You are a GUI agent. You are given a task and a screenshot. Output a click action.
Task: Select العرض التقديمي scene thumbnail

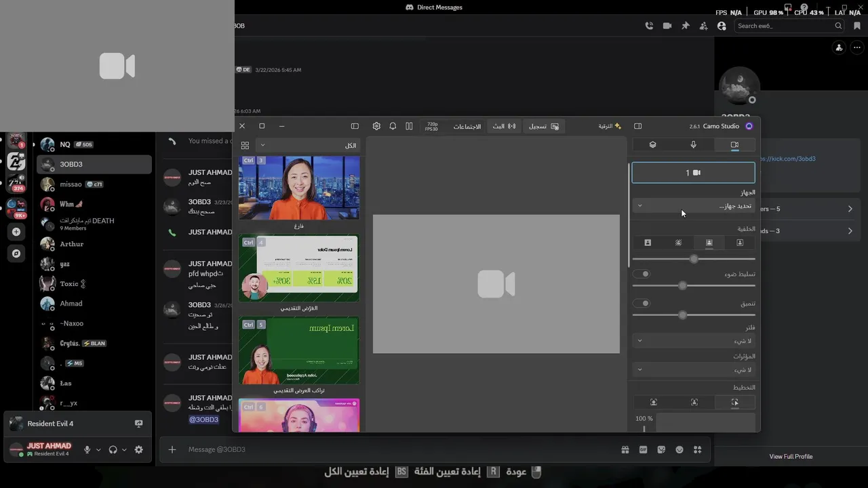(x=299, y=268)
